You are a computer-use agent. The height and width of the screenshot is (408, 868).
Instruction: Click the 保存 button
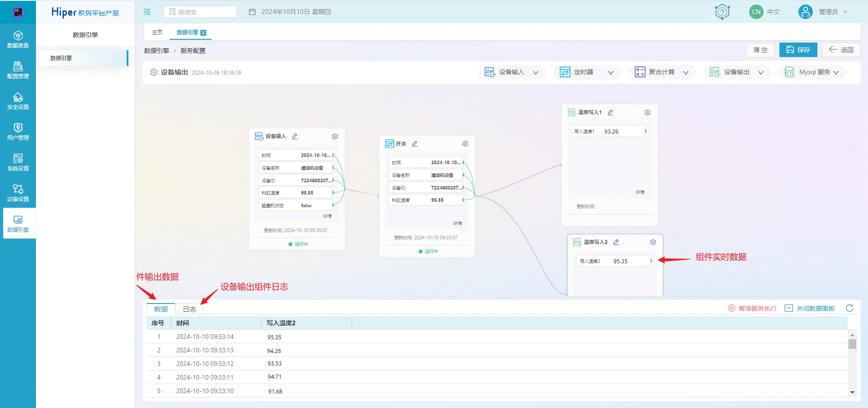[798, 50]
